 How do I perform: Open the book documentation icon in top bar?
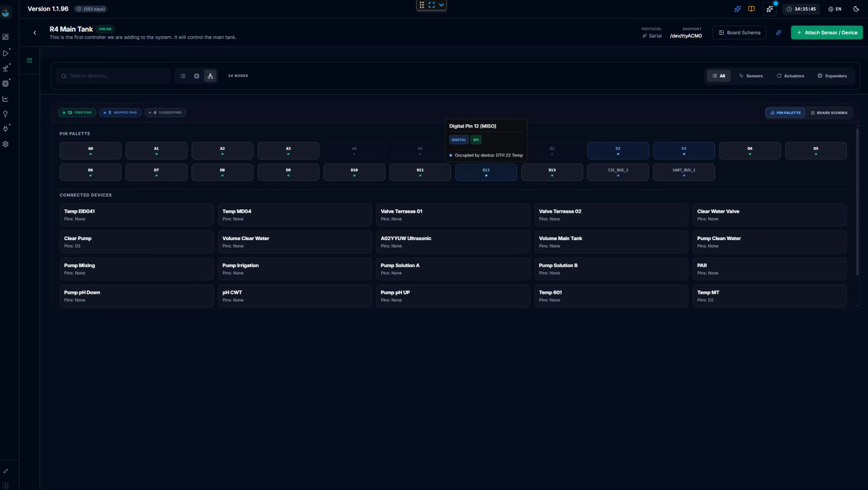(x=752, y=9)
